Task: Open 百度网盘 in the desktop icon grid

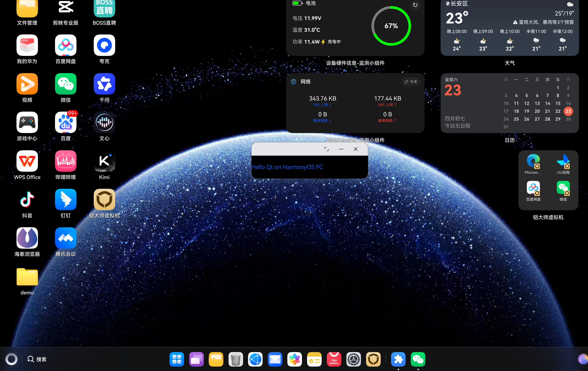Action: 66,45
